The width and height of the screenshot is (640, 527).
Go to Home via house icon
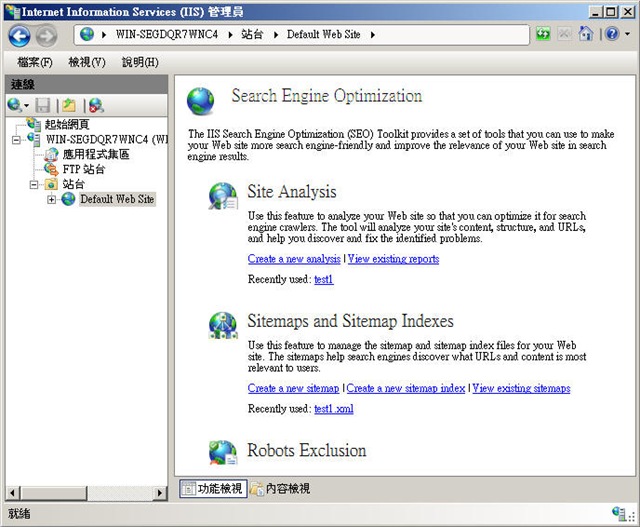(586, 34)
